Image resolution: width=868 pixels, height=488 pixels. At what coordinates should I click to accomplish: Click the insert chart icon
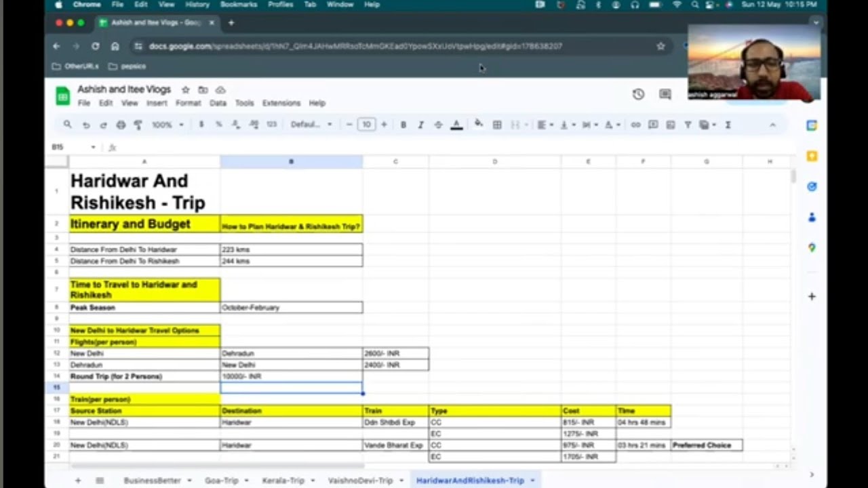[671, 125]
